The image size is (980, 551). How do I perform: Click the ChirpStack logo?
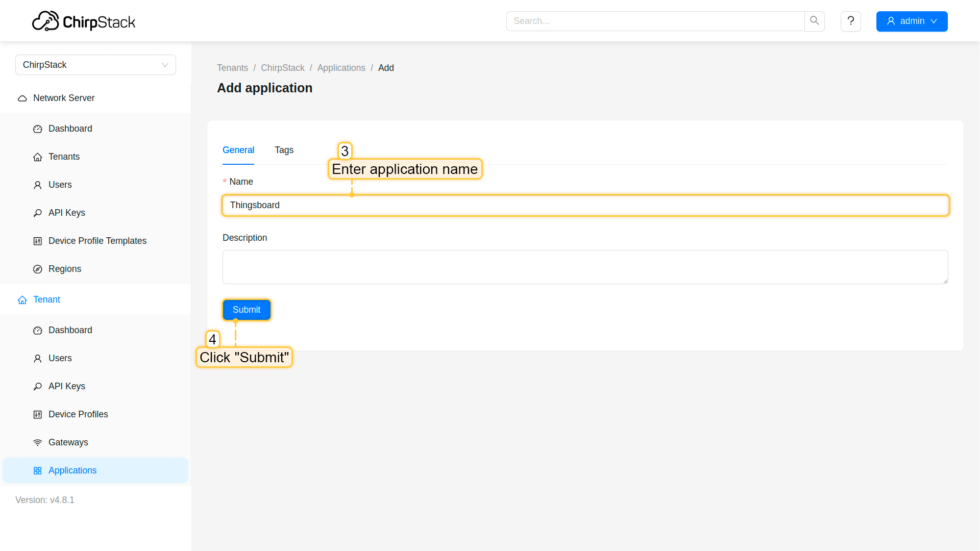pyautogui.click(x=84, y=21)
